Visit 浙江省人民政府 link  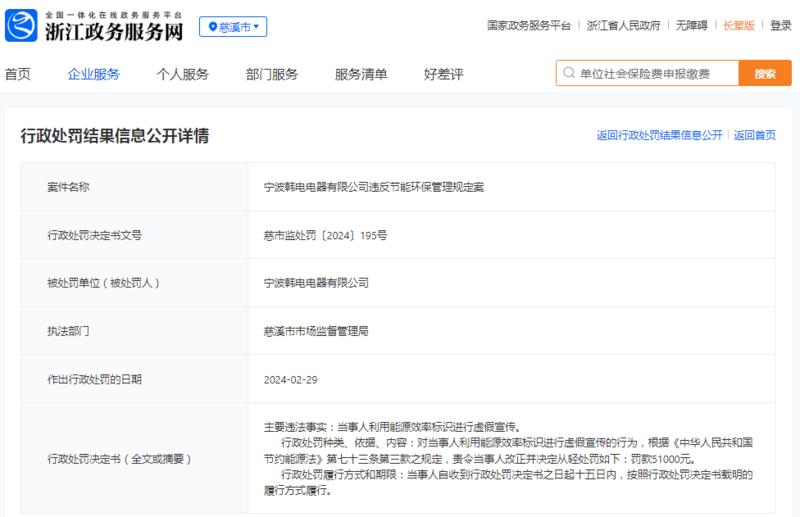pos(623,26)
